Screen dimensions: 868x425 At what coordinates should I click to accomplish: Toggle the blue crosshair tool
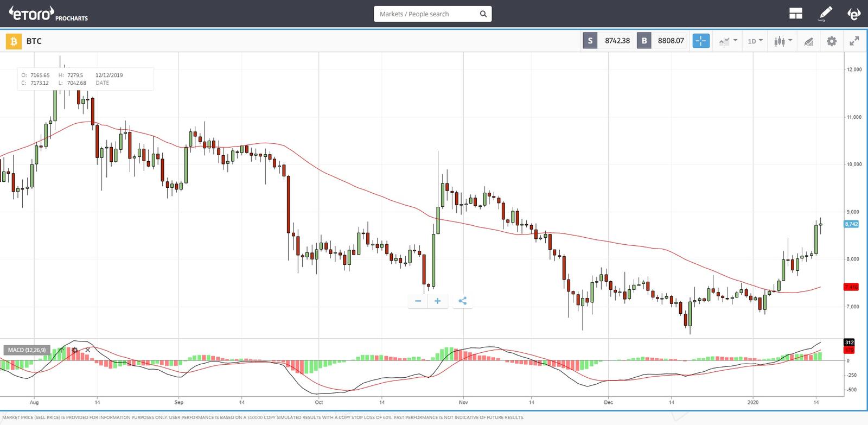(701, 41)
